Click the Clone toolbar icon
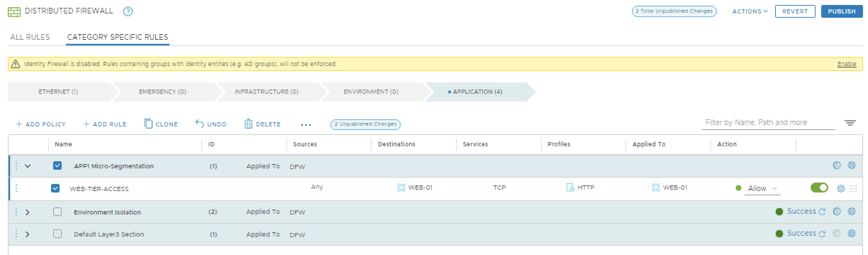Image resolution: width=868 pixels, height=255 pixels. [148, 124]
